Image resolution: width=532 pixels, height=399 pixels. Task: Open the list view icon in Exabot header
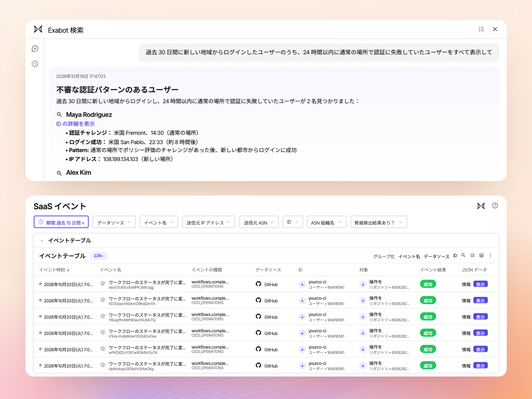[481, 29]
